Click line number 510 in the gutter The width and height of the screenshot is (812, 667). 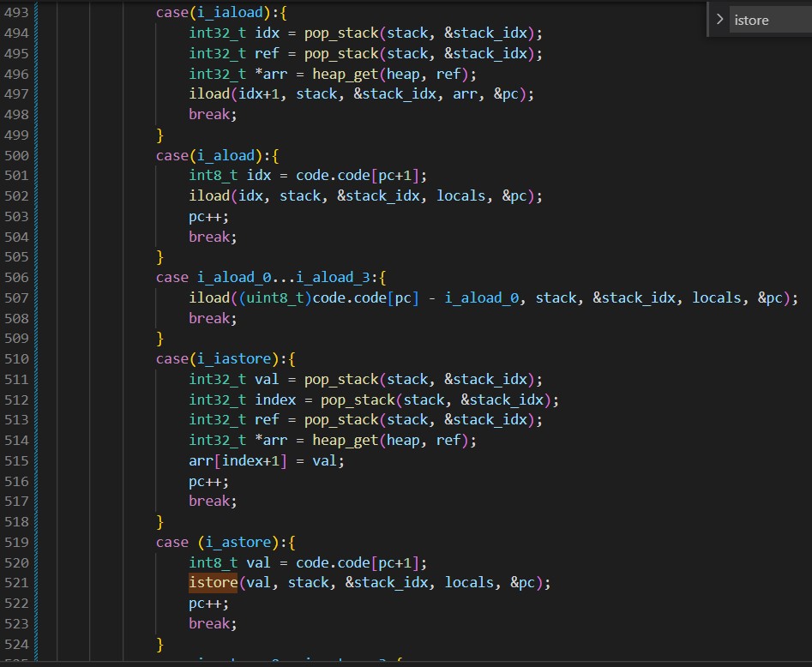coord(16,359)
